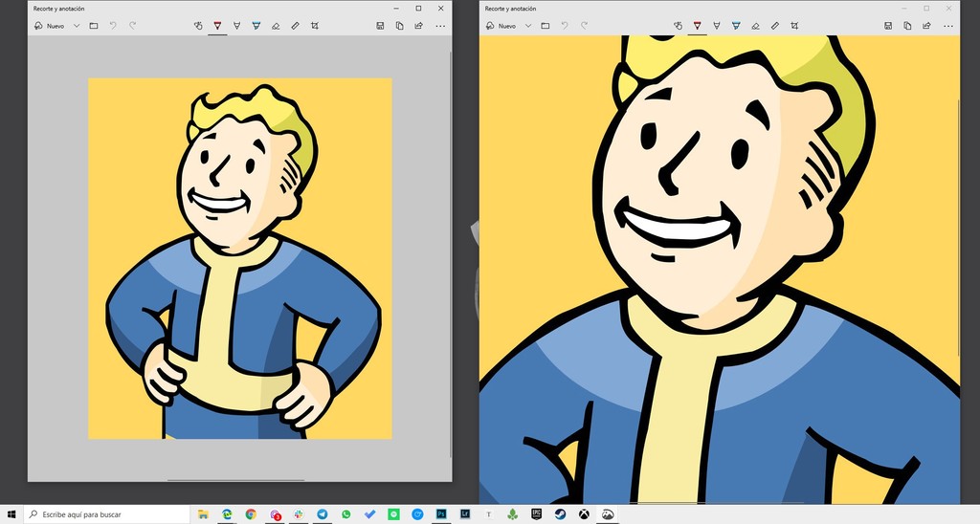Screen dimensions: 980x524
Task: Open file folder icon in left window
Action: tap(94, 26)
